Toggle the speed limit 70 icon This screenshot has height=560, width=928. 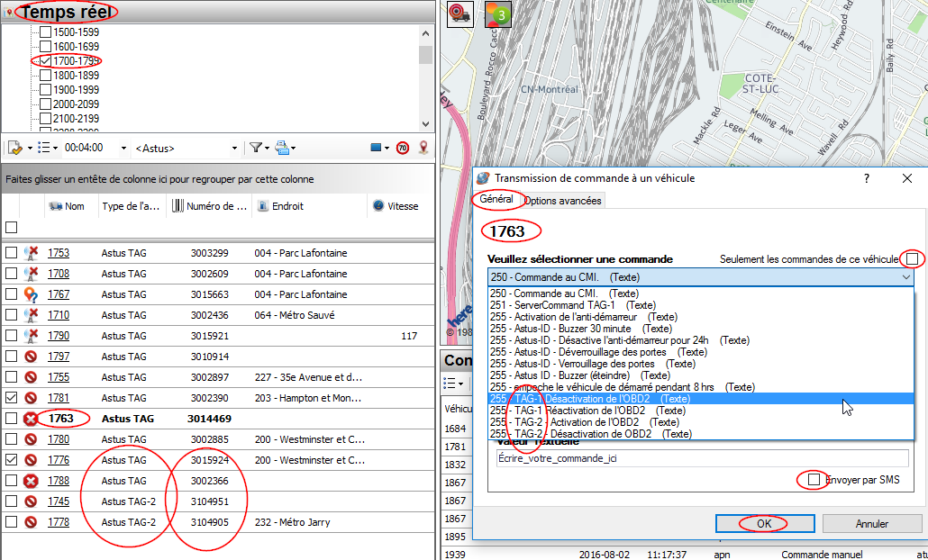(403, 148)
